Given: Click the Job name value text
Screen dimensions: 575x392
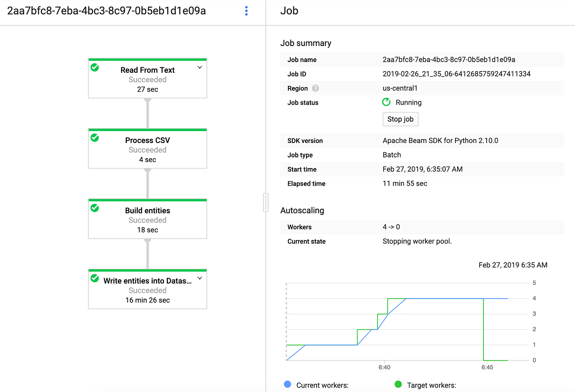Looking at the screenshot, I should 449,60.
